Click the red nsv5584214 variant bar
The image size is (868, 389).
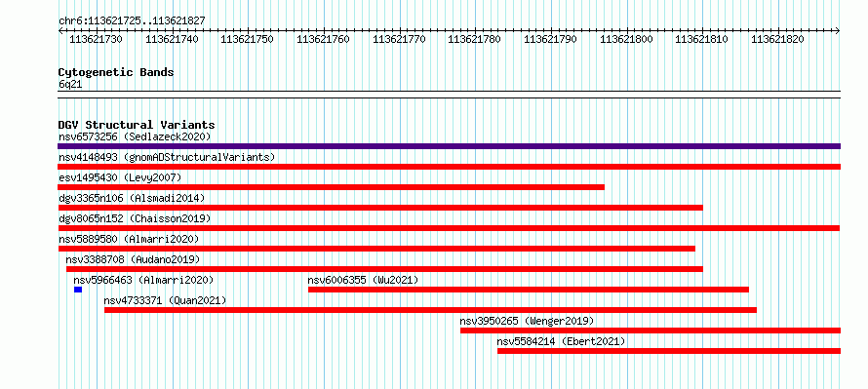click(669, 351)
